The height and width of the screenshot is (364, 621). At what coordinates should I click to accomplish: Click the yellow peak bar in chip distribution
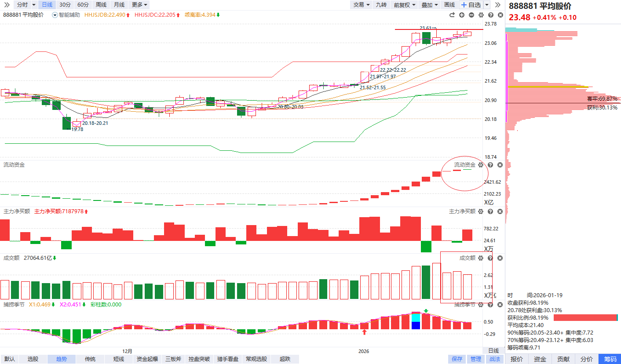coord(550,87)
